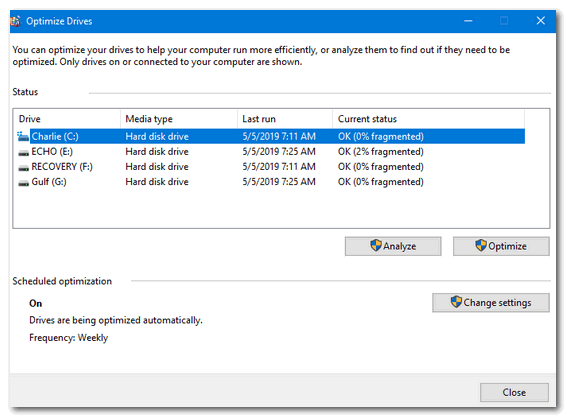This screenshot has width=567, height=418.
Task: Select the Gulf (G:) row's fragmentation status
Action: point(381,182)
